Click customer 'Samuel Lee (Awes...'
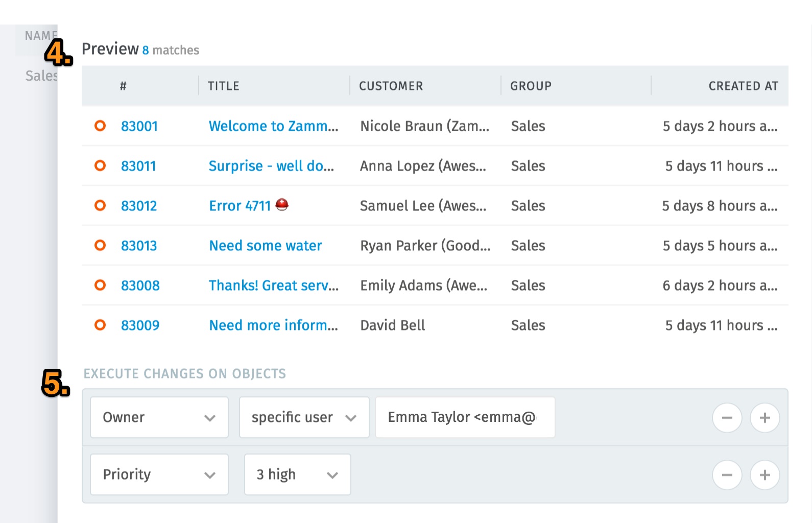Viewport: 812px width, 523px height. (423, 206)
